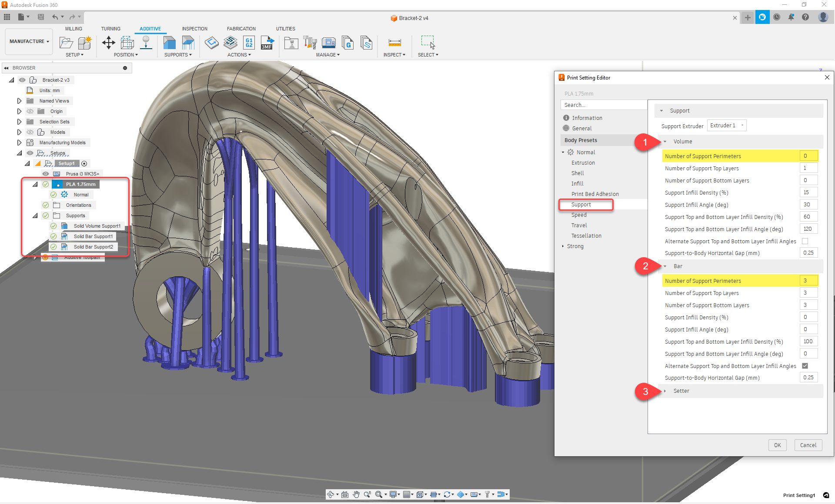Click the Solid Volume Support toolbar icon

(169, 43)
